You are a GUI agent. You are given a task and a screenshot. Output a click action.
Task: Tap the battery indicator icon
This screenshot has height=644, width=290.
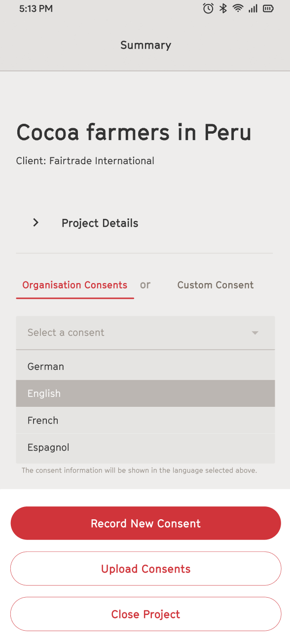click(268, 8)
